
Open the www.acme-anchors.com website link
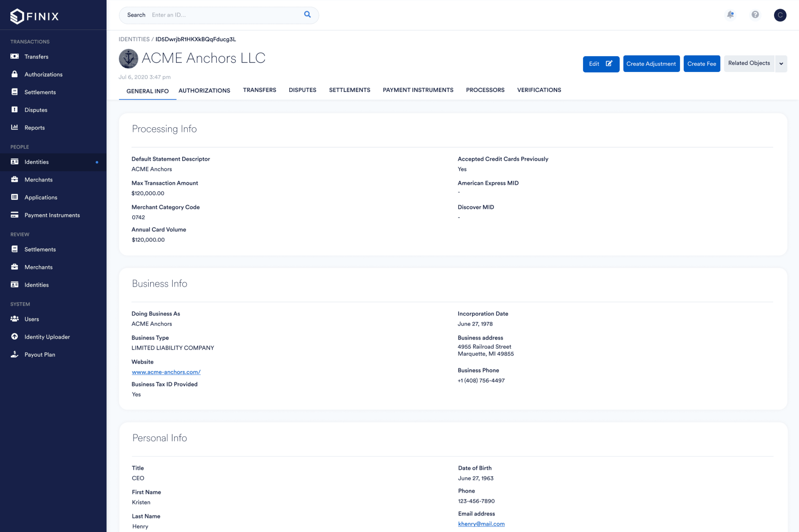coord(166,372)
